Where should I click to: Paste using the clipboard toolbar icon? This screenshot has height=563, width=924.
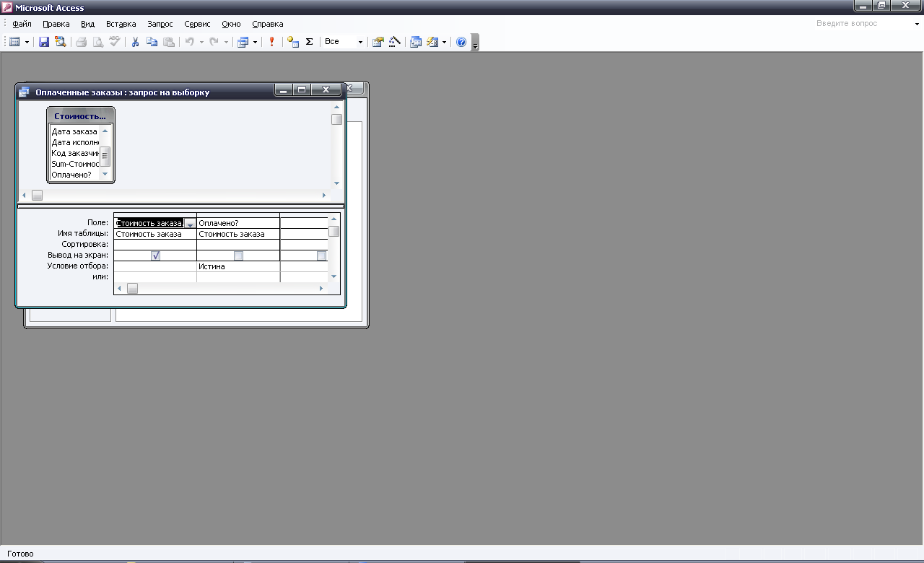[x=168, y=42]
